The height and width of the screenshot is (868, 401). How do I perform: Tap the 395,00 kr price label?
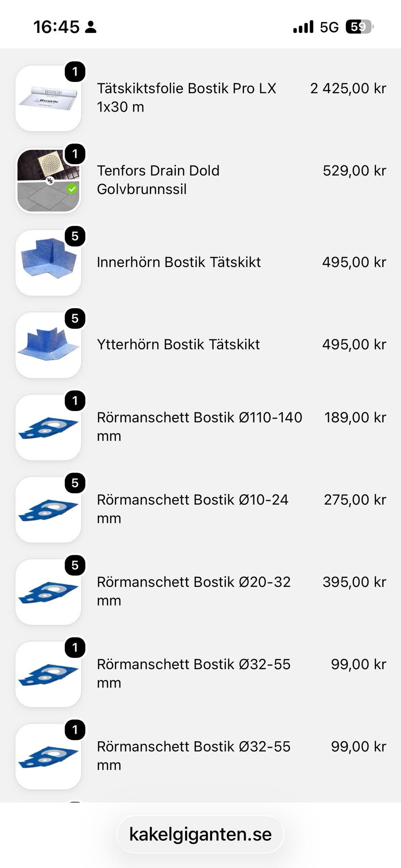click(x=354, y=582)
